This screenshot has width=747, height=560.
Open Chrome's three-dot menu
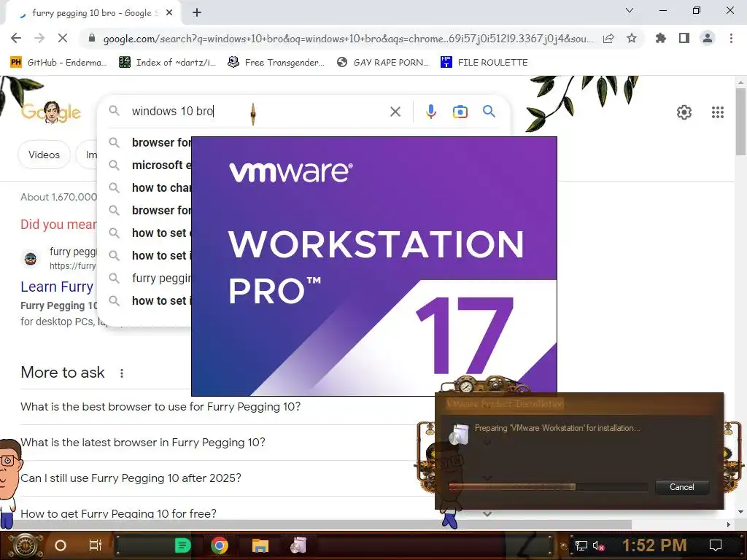[x=731, y=38]
